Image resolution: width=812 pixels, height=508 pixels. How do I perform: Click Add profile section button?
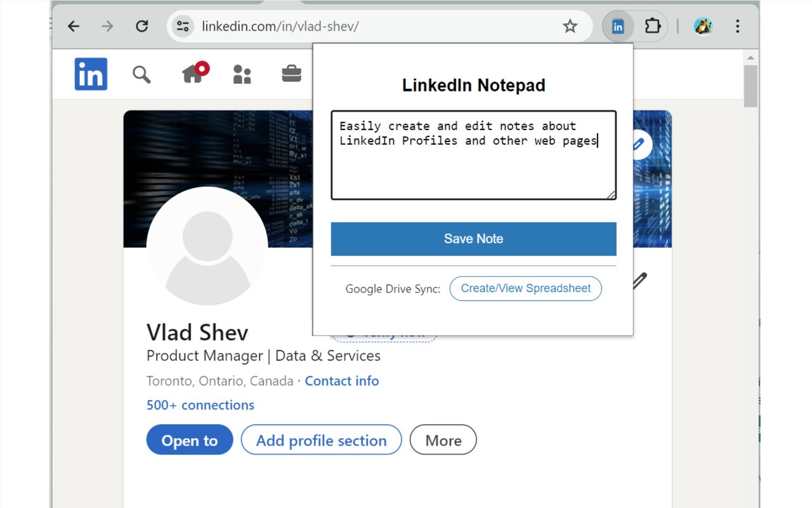coord(321,440)
